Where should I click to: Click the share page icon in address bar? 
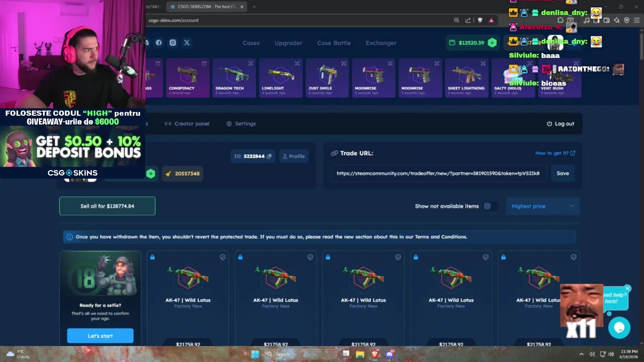(x=468, y=20)
